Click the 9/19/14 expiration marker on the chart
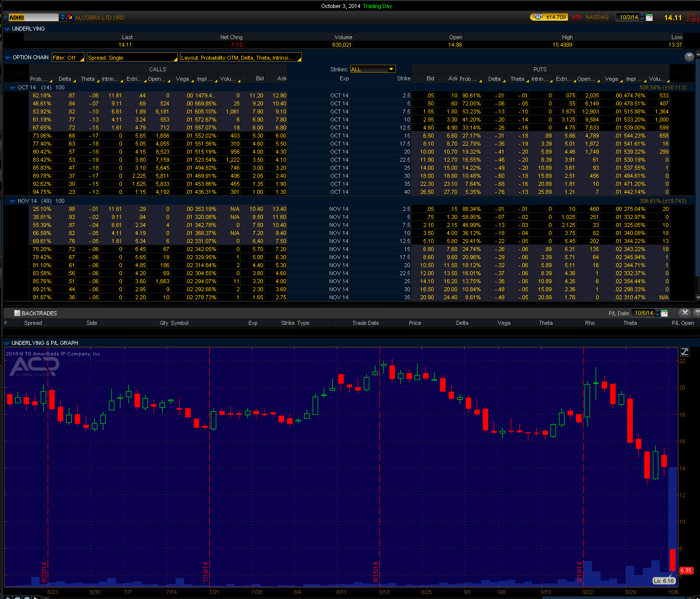Screen dimensions: 700x599 (580, 572)
